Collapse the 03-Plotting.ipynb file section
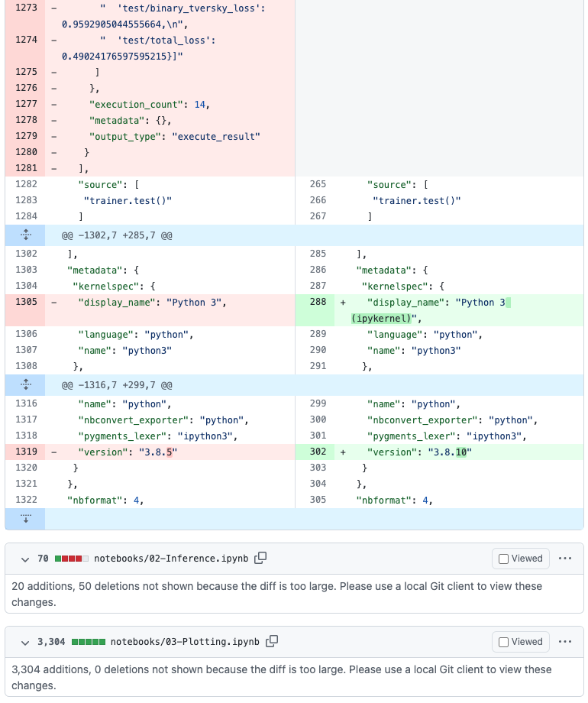This screenshot has width=588, height=703. tap(25, 642)
